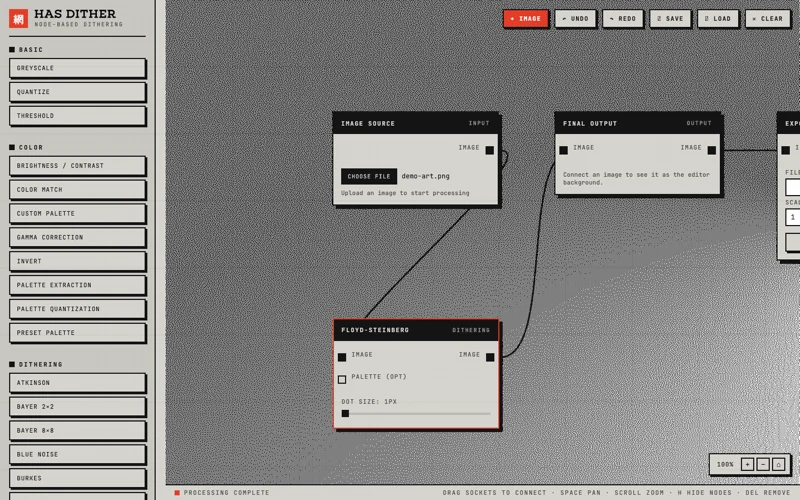Click the Final Output right image socket

point(712,150)
